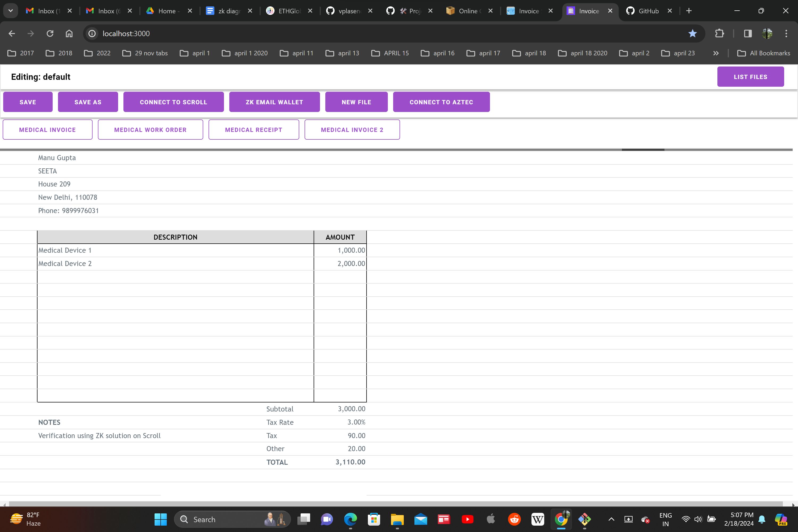
Task: Click the Subtotal amount field
Action: (x=351, y=409)
